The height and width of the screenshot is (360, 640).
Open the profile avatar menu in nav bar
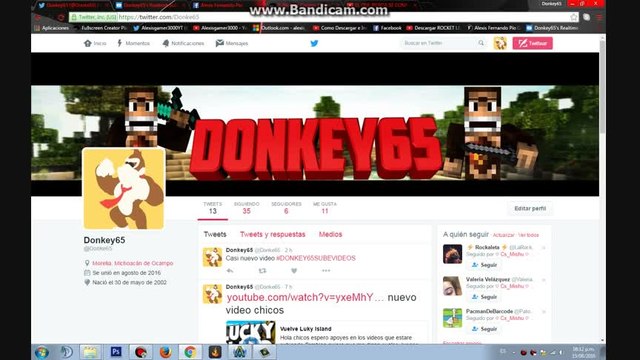pyautogui.click(x=500, y=43)
